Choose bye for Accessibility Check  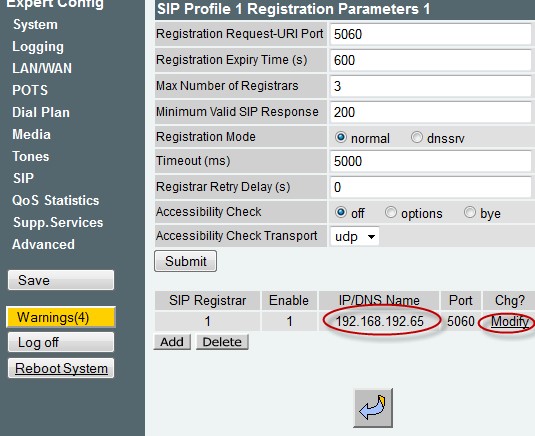469,212
